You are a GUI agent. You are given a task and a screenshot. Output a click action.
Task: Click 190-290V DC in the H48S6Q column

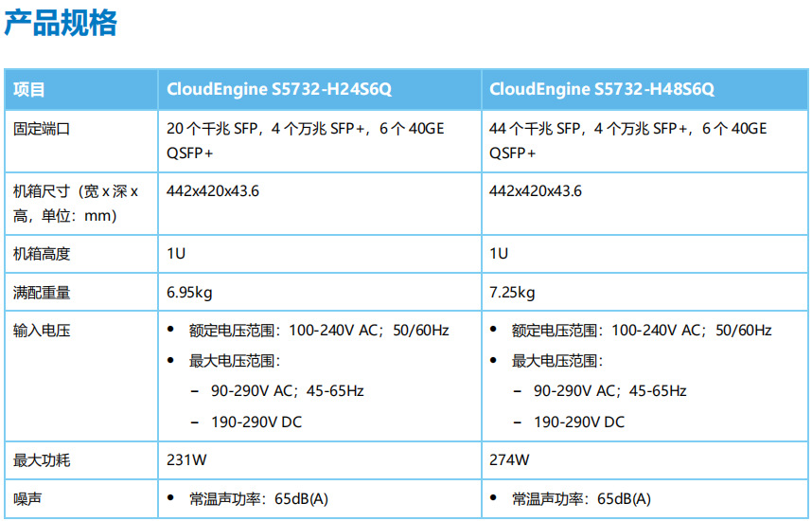pos(579,422)
